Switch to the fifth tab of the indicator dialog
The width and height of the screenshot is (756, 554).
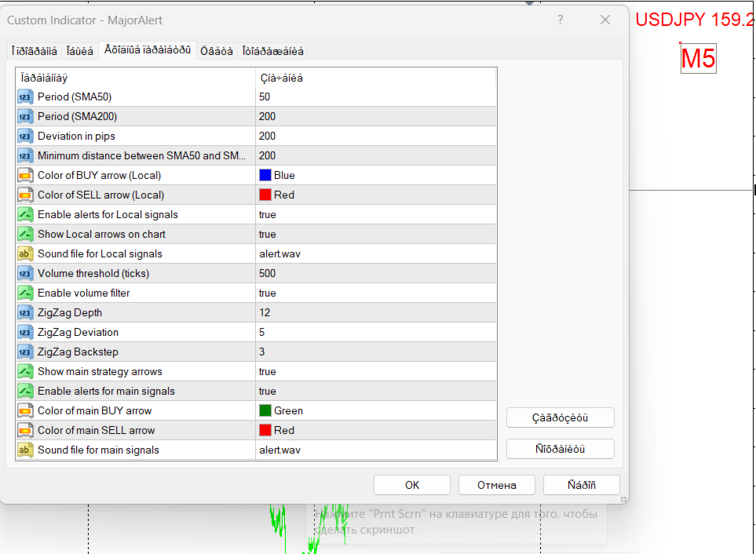(x=273, y=51)
